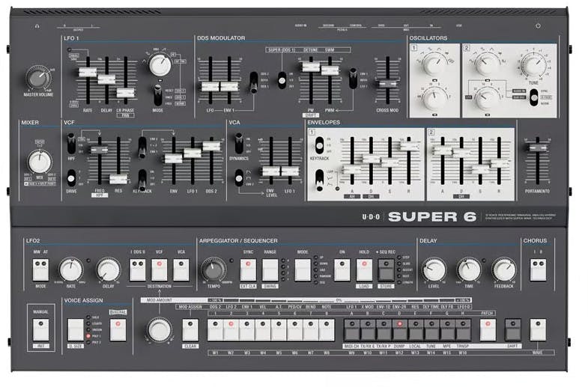
Task: Click the LFO 1 waveform selector knob
Action: coord(160,65)
